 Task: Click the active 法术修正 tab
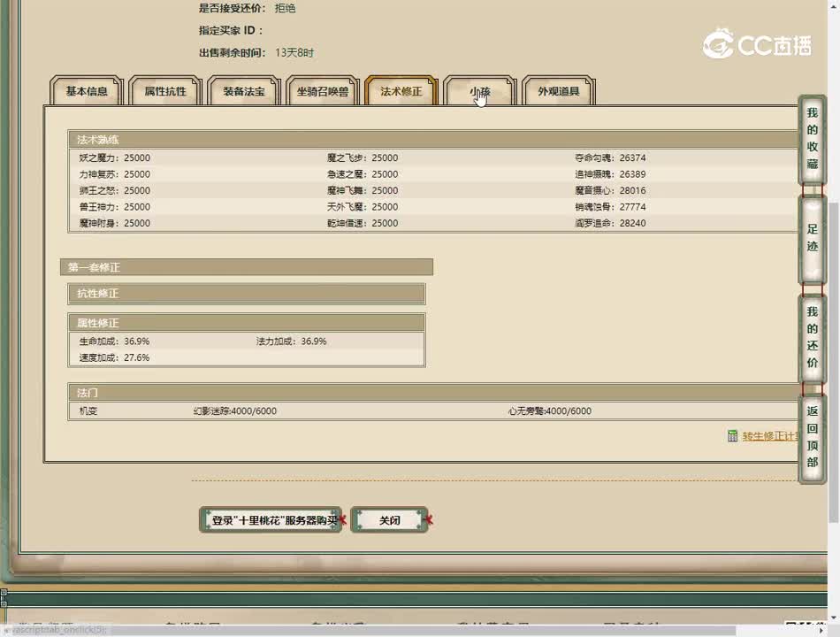coord(401,91)
